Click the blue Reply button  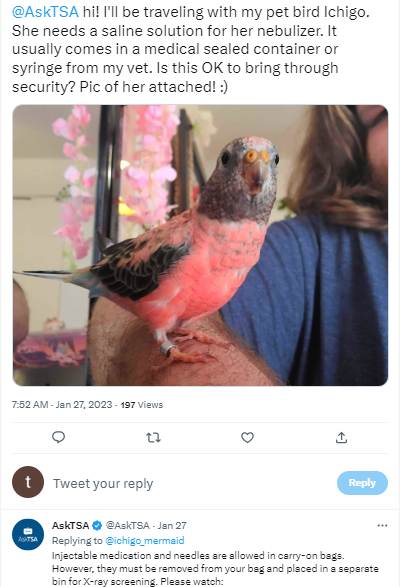pos(362,483)
